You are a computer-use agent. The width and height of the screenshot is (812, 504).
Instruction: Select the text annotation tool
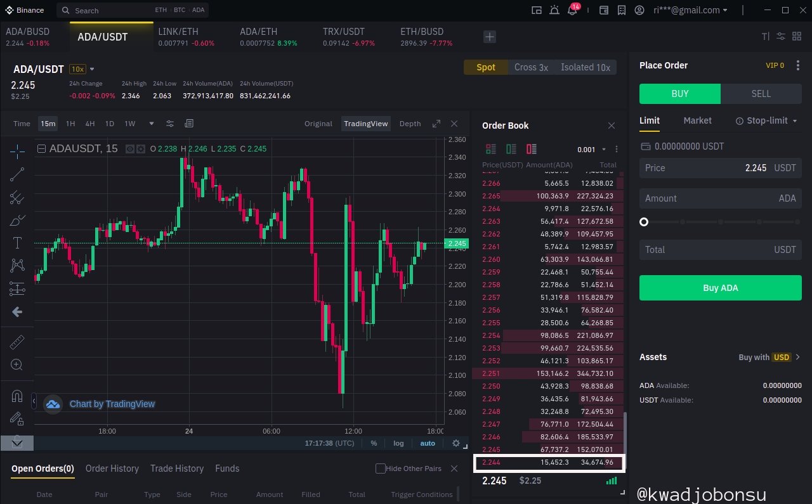(17, 243)
